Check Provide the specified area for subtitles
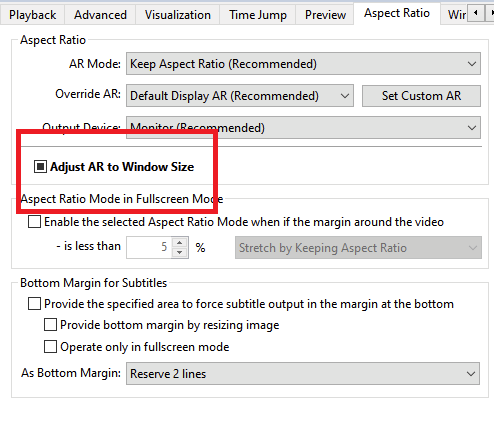 tap(34, 304)
